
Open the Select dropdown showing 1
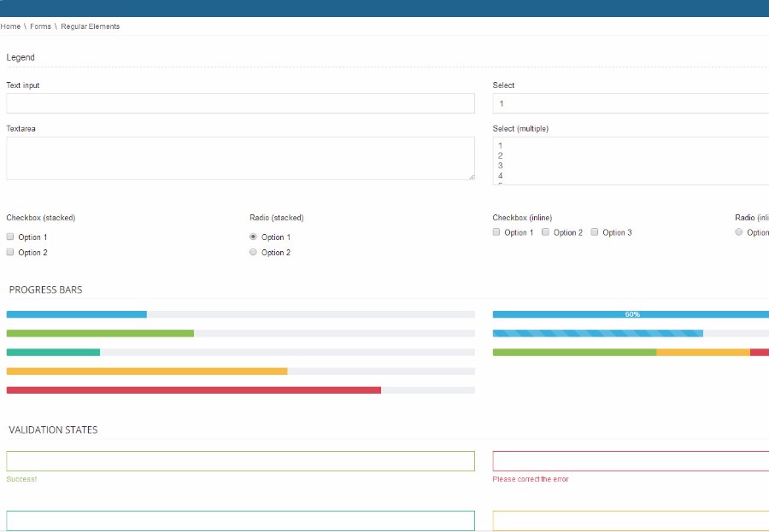pos(631,103)
